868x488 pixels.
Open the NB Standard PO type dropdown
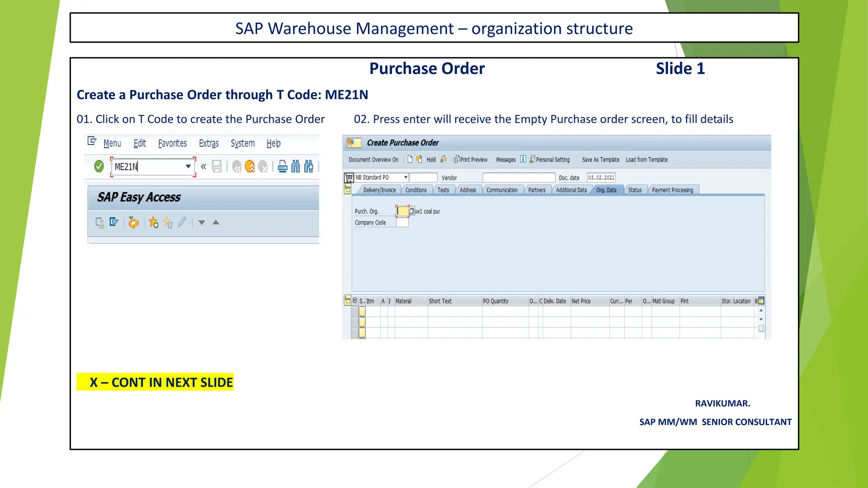point(406,177)
